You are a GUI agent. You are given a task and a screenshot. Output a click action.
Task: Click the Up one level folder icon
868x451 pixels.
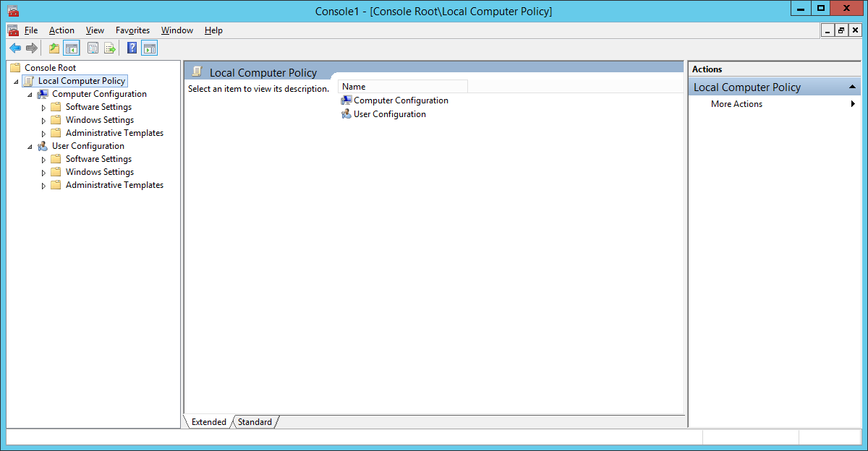coord(54,48)
